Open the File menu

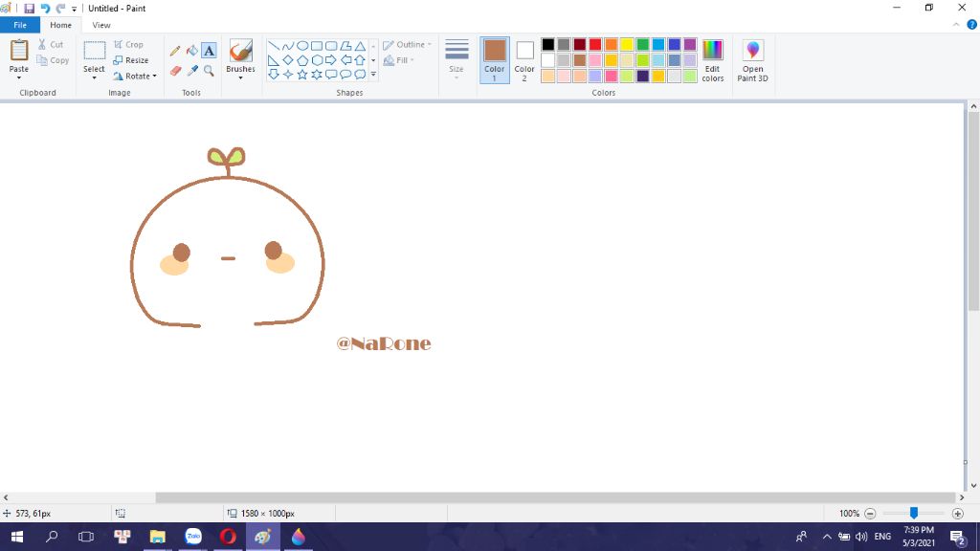point(20,25)
